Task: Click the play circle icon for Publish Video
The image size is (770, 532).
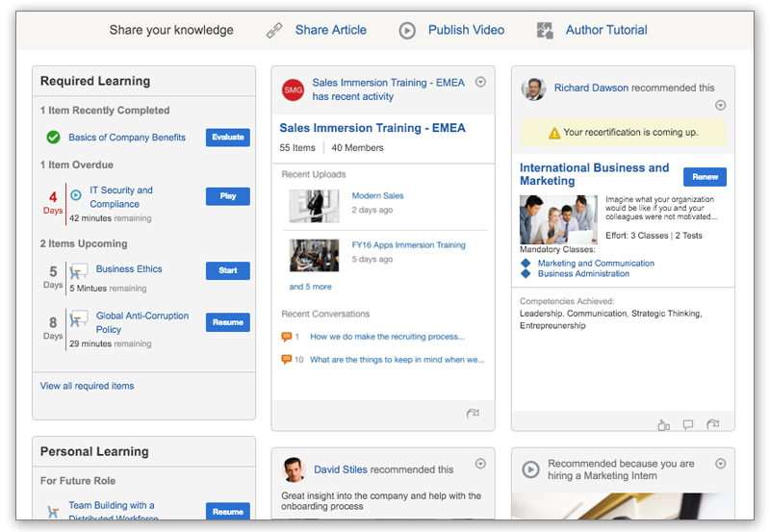Action: click(407, 31)
